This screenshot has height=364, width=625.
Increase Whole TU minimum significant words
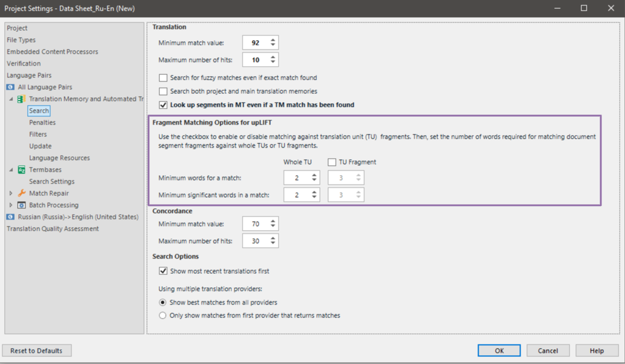314,192
